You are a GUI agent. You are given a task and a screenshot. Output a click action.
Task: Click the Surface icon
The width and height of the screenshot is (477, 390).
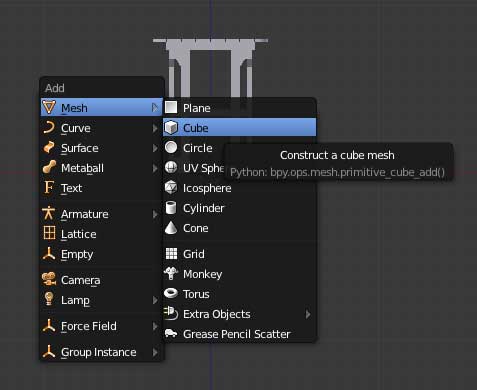click(49, 148)
